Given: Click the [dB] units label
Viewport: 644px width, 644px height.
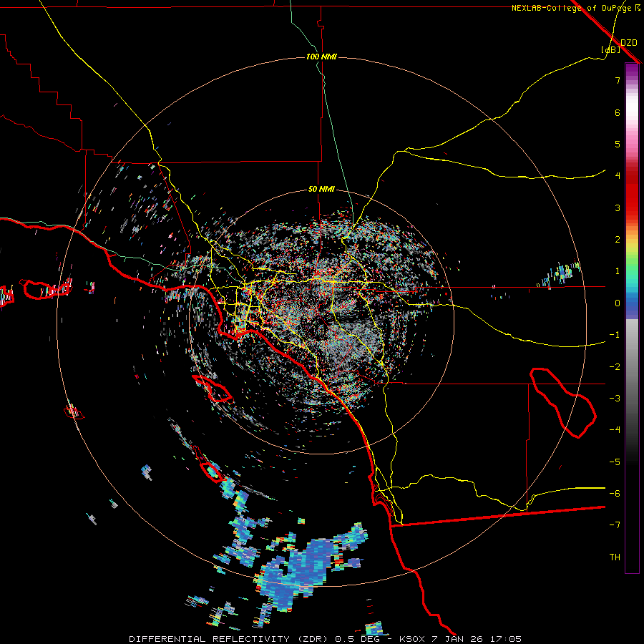Looking at the screenshot, I should pos(610,49).
